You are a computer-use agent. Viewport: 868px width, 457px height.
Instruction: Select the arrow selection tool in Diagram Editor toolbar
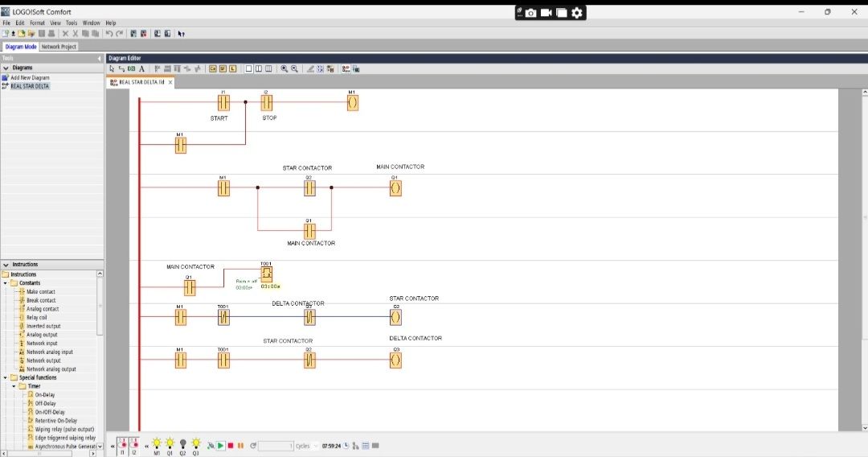112,68
